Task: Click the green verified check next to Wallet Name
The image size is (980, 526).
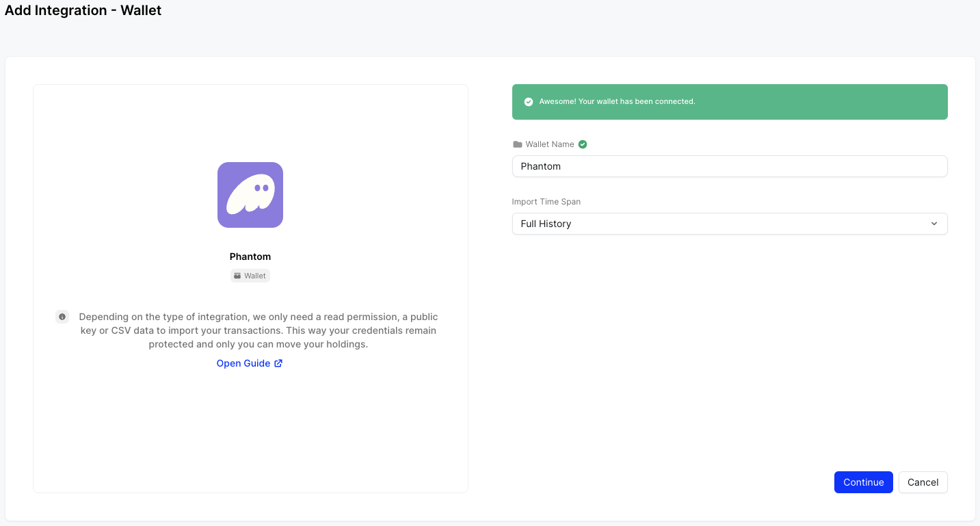Action: click(583, 144)
